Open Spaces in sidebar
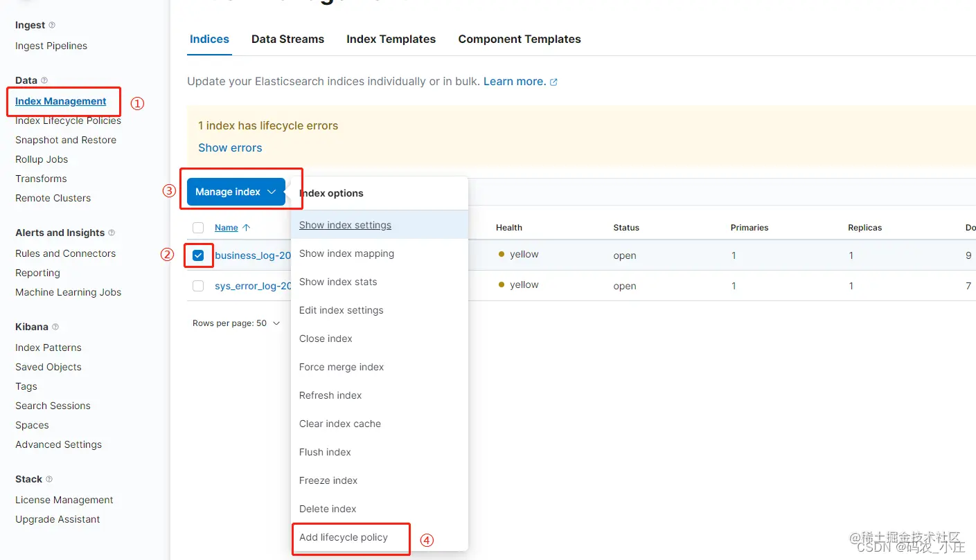976x560 pixels. pyautogui.click(x=32, y=425)
